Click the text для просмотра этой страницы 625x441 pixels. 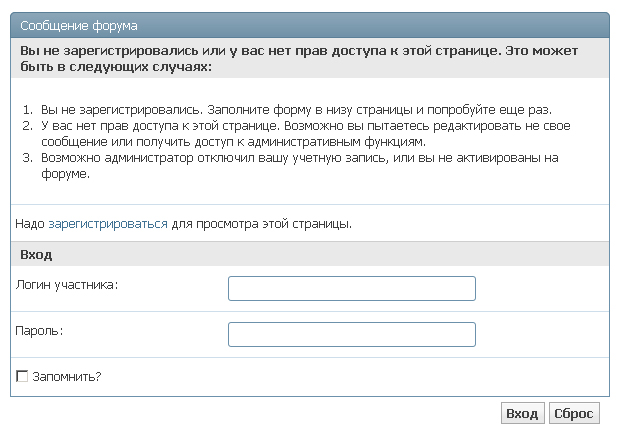pos(261,224)
